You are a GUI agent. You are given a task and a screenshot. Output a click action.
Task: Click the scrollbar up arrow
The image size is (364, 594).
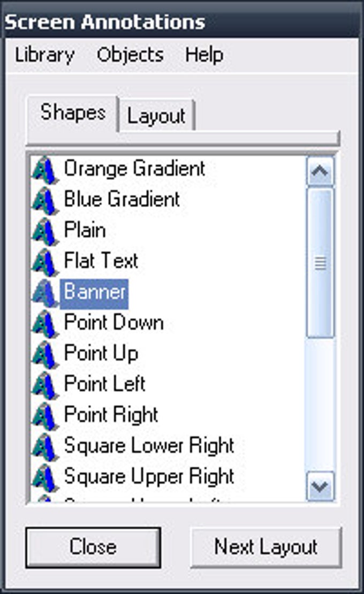tap(320, 171)
